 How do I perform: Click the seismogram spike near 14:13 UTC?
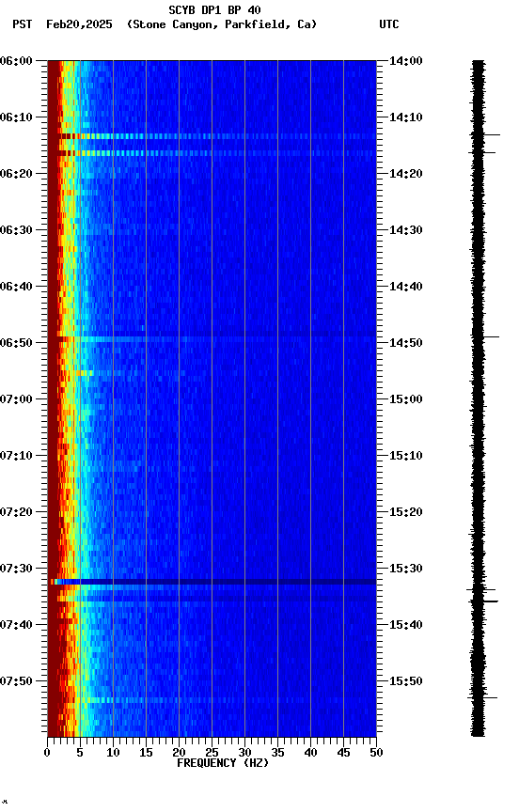tap(485, 135)
